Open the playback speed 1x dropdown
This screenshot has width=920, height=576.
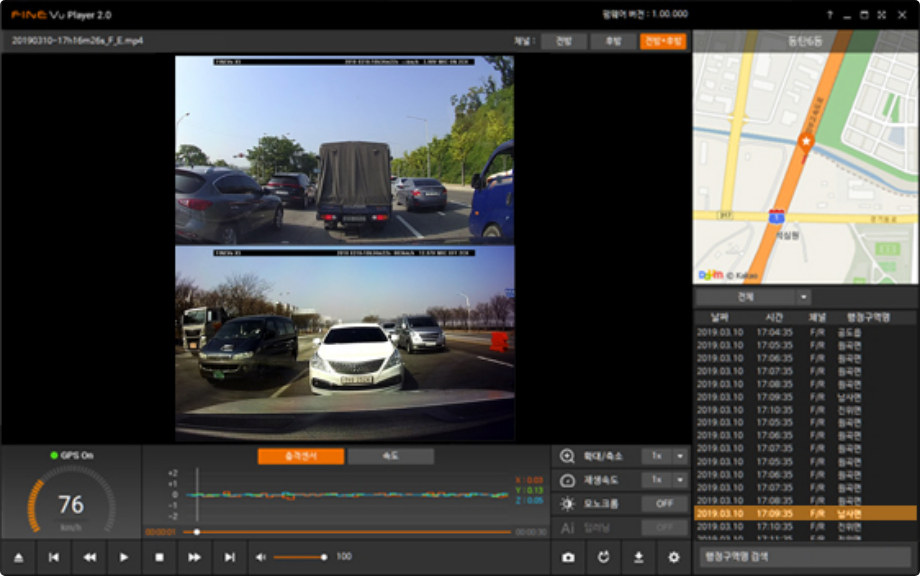click(679, 479)
